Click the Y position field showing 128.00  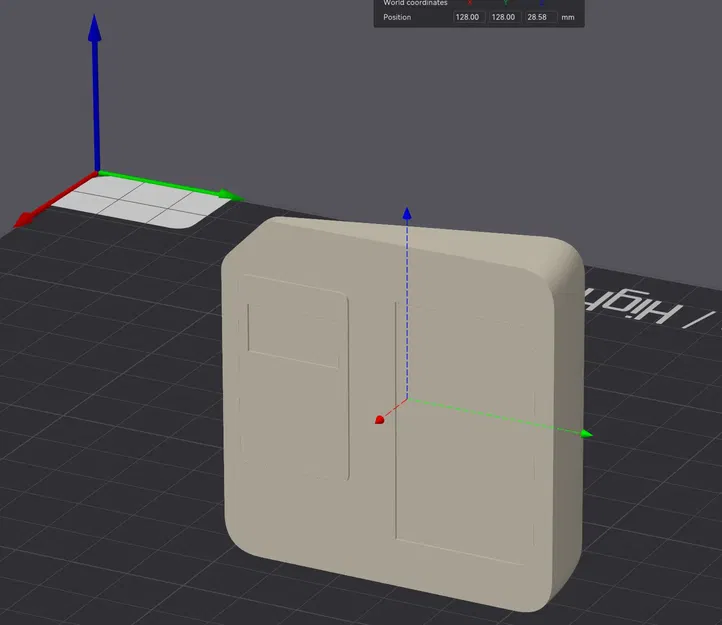[x=503, y=17]
